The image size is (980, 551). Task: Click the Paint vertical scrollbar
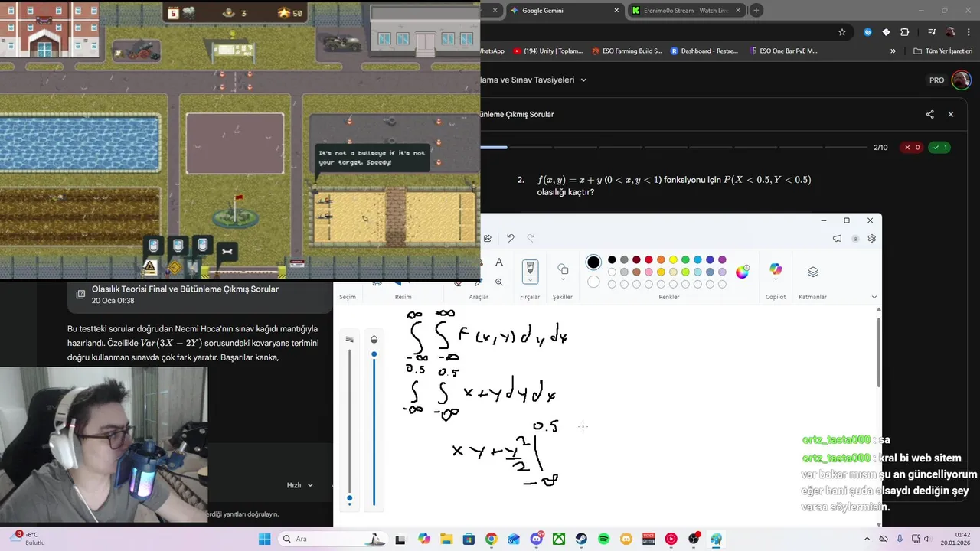(878, 352)
